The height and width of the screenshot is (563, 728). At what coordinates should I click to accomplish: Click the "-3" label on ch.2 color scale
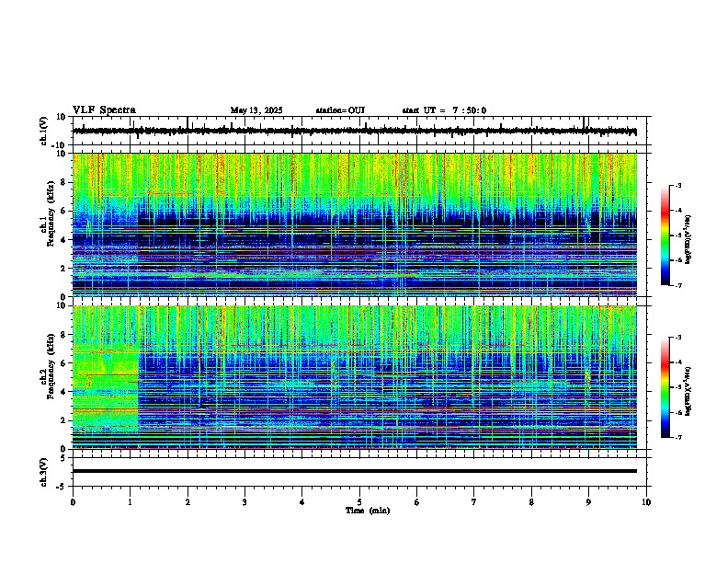pyautogui.click(x=678, y=338)
